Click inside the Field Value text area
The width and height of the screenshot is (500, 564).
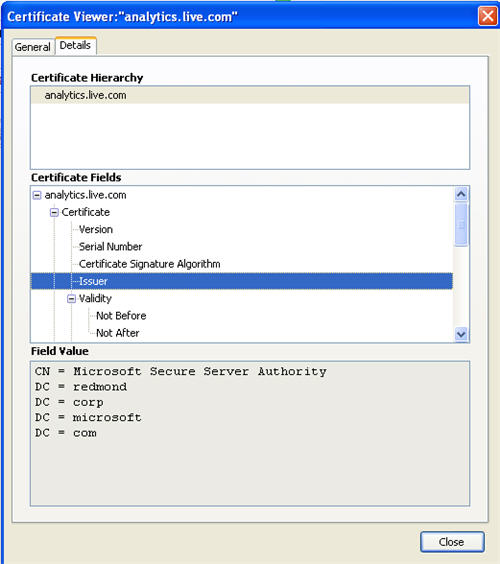tap(250, 433)
